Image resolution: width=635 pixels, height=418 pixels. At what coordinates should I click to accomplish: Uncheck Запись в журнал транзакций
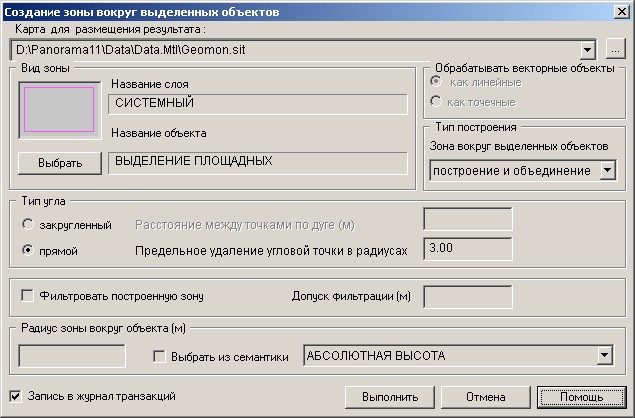point(14,396)
